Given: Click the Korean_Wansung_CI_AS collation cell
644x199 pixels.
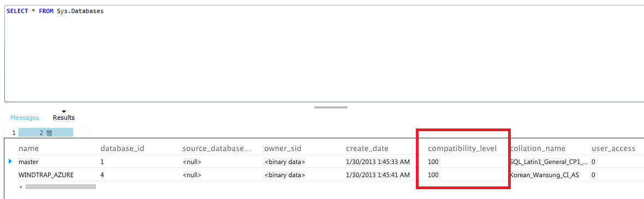Looking at the screenshot, I should (544, 175).
